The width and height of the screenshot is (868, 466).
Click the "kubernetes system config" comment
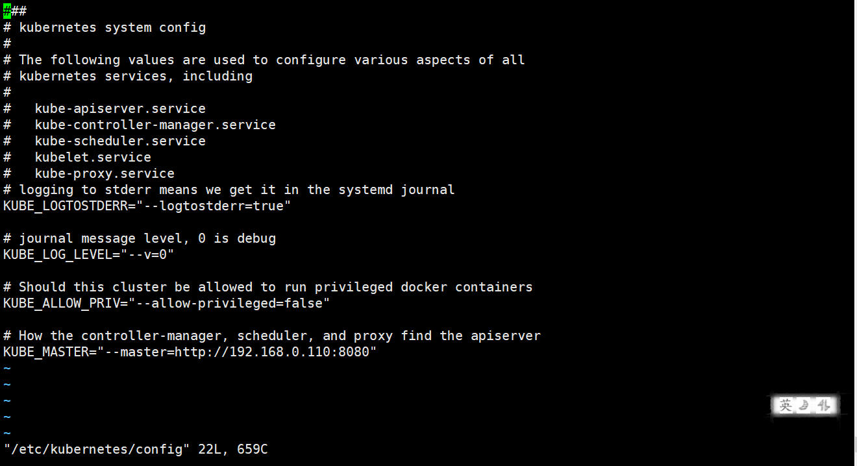pos(112,27)
